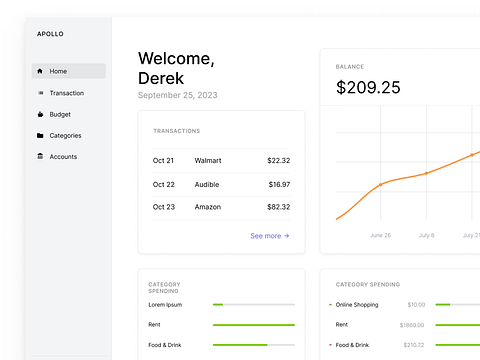480x360 pixels.
Task: Click the June 26 data point on chart
Action: pos(381,184)
